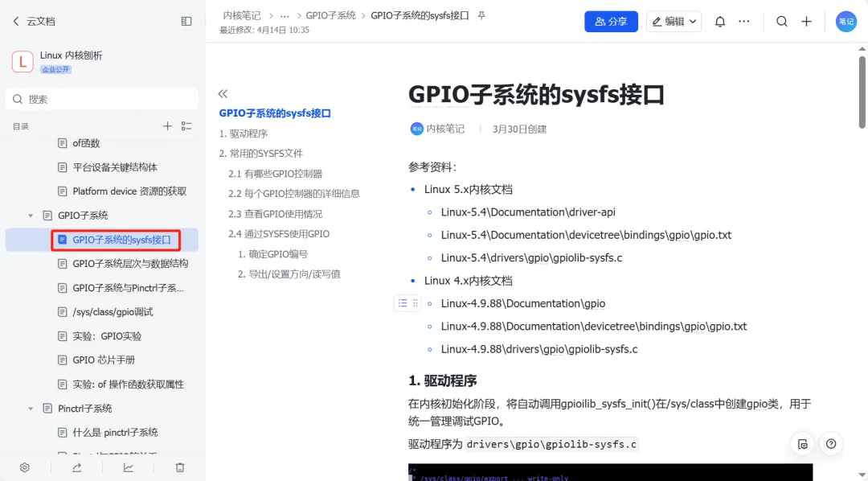The width and height of the screenshot is (868, 481).
Task: Open the 编辑 dropdown button
Action: click(x=674, y=22)
